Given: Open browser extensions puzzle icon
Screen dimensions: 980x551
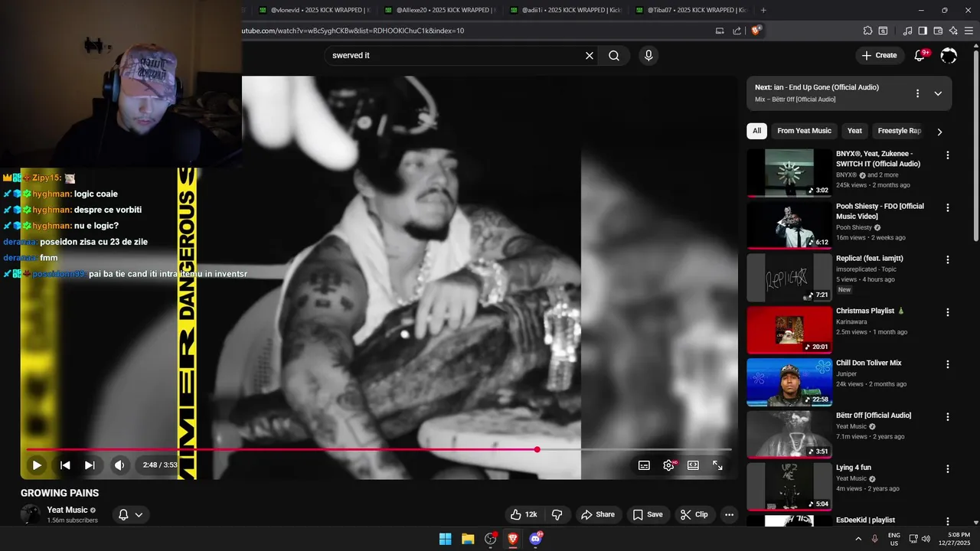Looking at the screenshot, I should [x=867, y=31].
